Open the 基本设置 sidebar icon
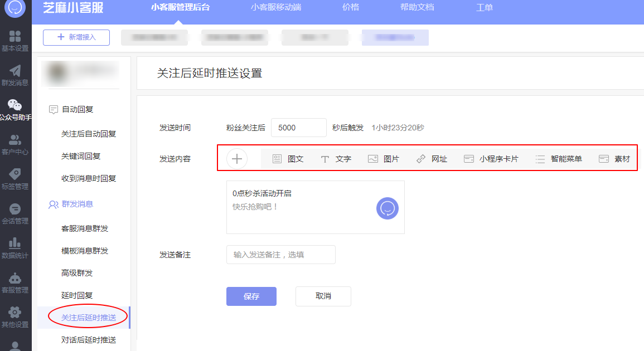Image resolution: width=644 pixels, height=351 pixels. pos(15,37)
